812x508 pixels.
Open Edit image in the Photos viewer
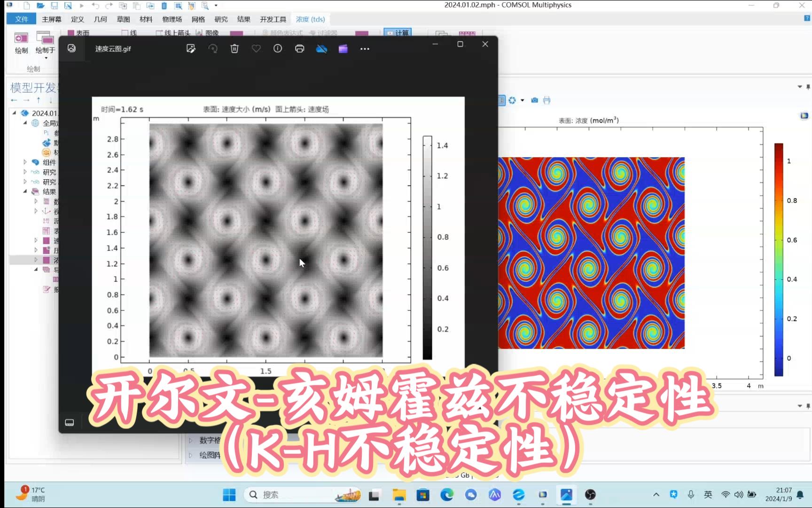pos(191,48)
